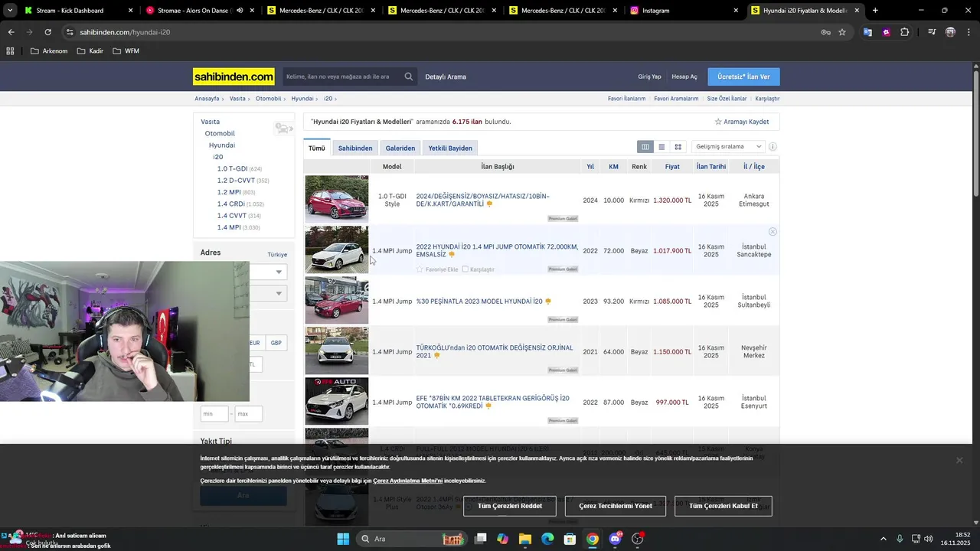Open a new browser tab
980x551 pixels.
point(875,11)
